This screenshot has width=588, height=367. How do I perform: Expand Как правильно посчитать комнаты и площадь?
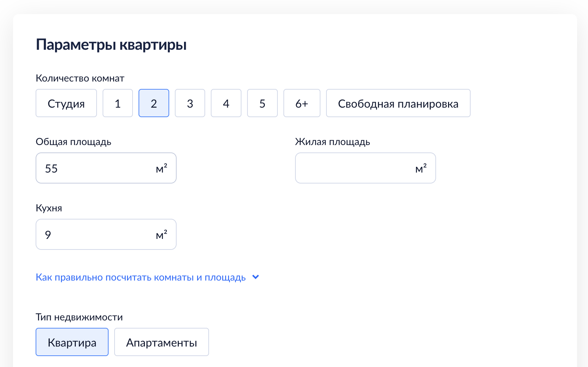(141, 277)
